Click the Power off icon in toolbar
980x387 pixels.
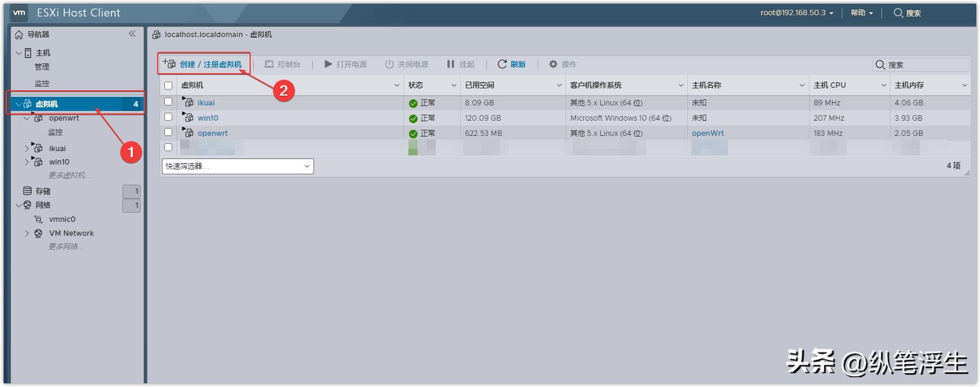[x=390, y=64]
